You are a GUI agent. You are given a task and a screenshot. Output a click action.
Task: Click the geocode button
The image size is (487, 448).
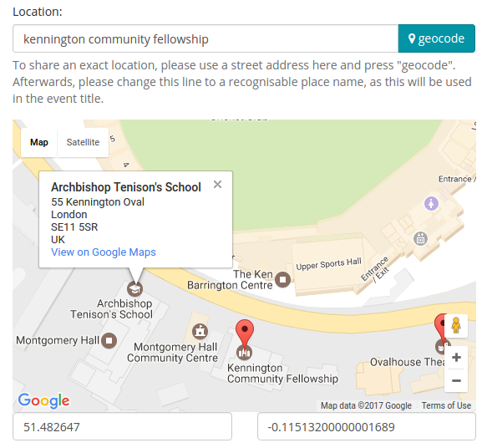tap(436, 38)
